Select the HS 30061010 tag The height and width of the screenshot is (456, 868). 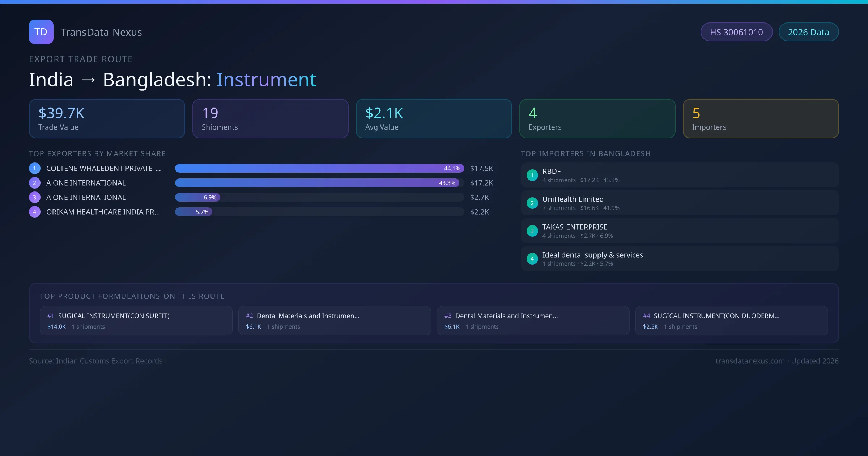tap(736, 32)
